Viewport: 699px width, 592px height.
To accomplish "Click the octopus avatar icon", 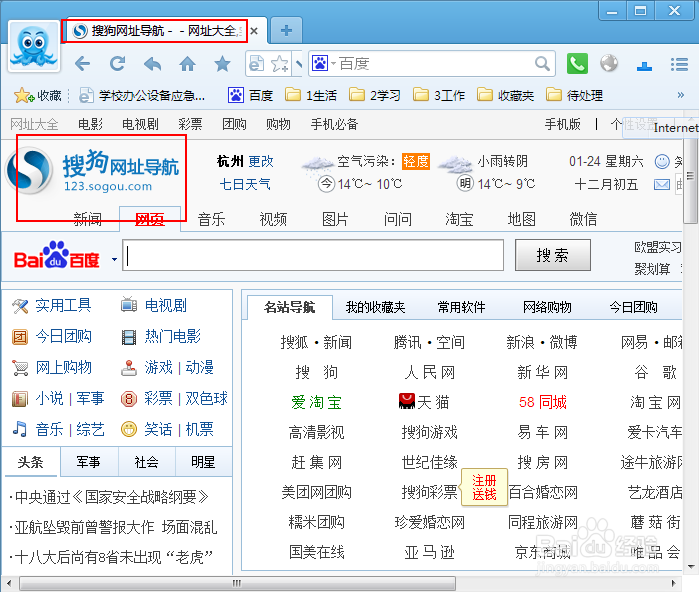I will click(34, 46).
